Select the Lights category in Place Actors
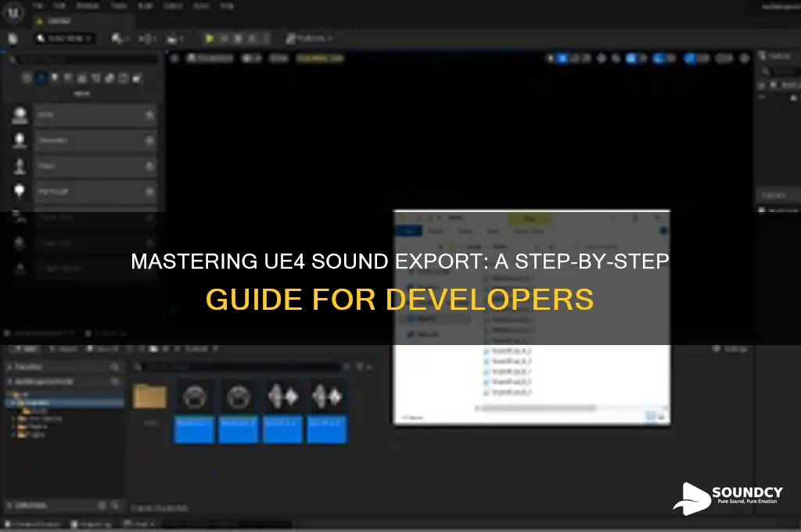Screen dimensions: 801x532 [x=55, y=77]
